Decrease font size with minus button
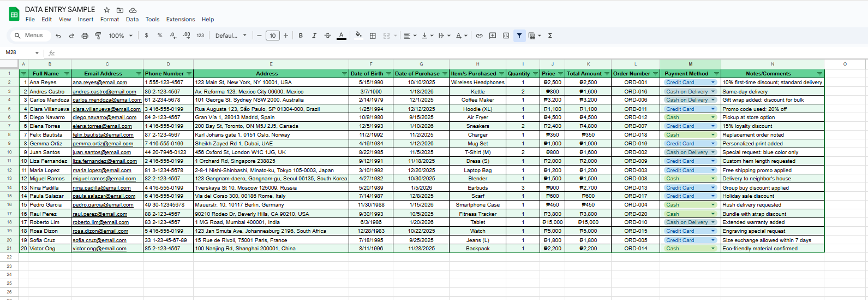This screenshot has width=868, height=300. tap(259, 36)
